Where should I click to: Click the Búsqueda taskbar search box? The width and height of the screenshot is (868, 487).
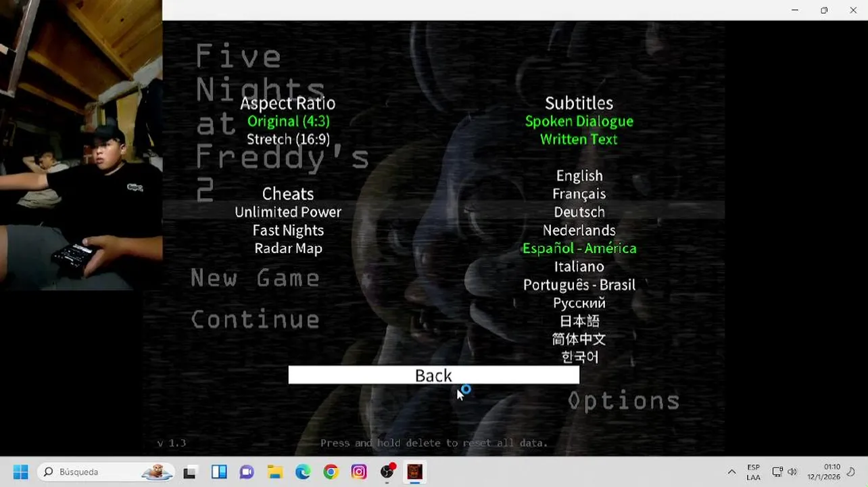pos(106,471)
